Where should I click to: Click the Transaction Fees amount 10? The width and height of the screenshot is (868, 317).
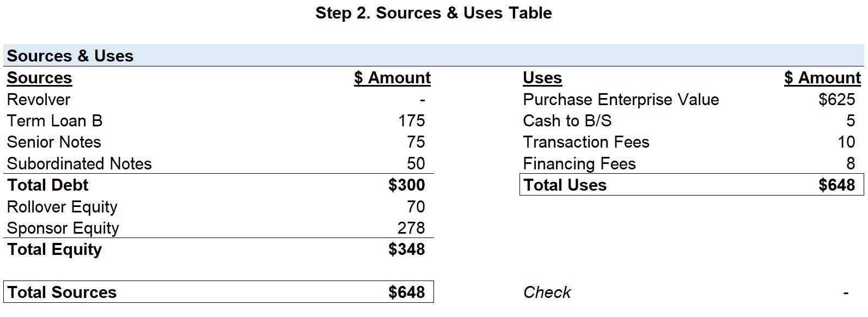click(846, 142)
